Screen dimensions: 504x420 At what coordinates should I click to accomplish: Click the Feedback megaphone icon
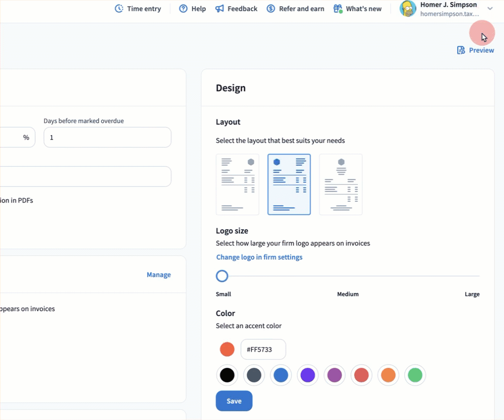[x=219, y=9]
